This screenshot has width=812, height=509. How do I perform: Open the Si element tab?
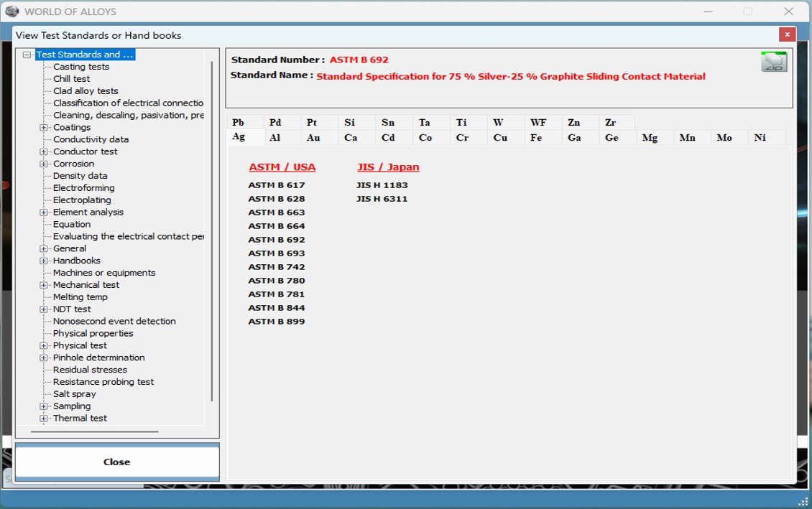coord(356,122)
